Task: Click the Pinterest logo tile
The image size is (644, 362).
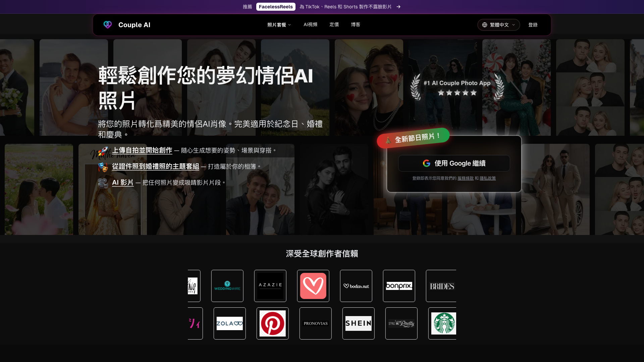Action: [273, 323]
